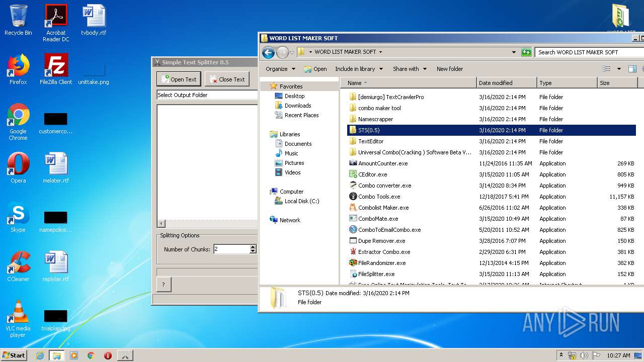Open the view options dropdown arrow
The width and height of the screenshot is (644, 362).
(x=619, y=69)
